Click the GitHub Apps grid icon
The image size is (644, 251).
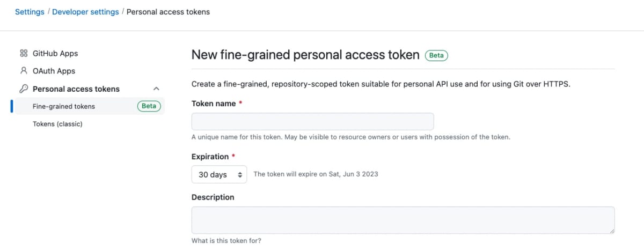pyautogui.click(x=24, y=54)
